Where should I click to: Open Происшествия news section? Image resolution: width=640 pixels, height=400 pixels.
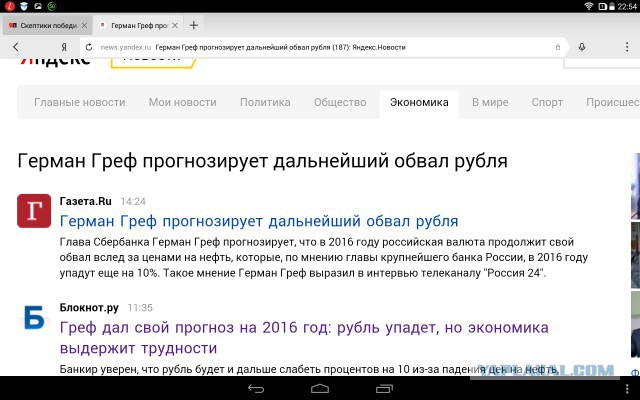click(613, 102)
